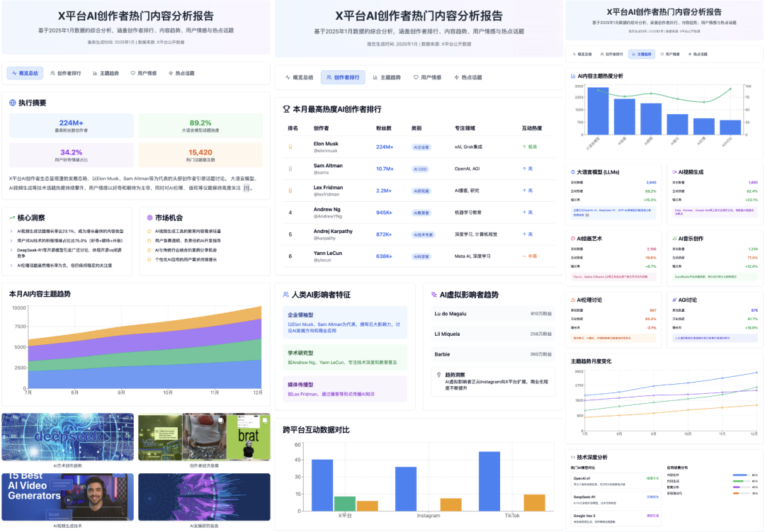Click the sparkle icon beside AI虚拟影响者趋势
765x532 pixels.
tap(433, 295)
